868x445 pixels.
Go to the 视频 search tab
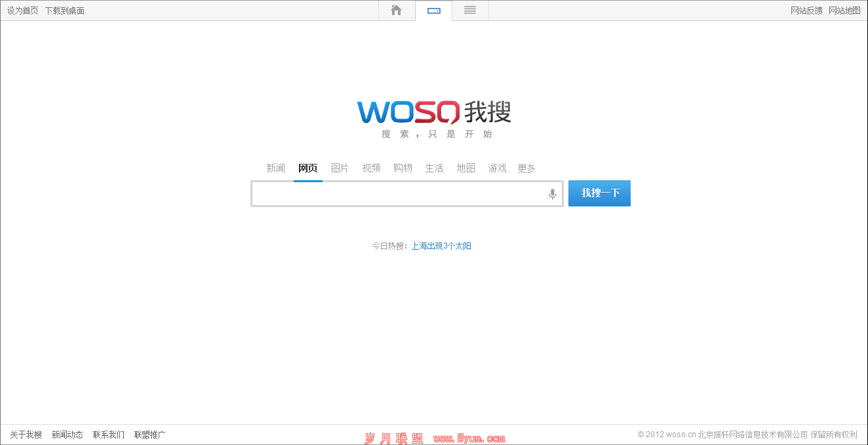371,168
